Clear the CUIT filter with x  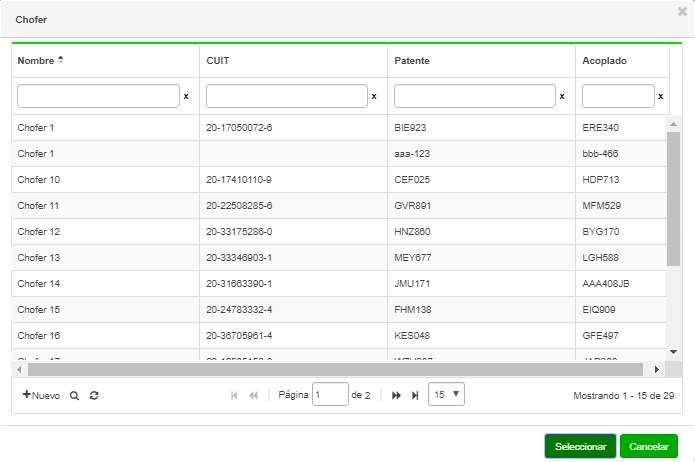click(x=374, y=96)
